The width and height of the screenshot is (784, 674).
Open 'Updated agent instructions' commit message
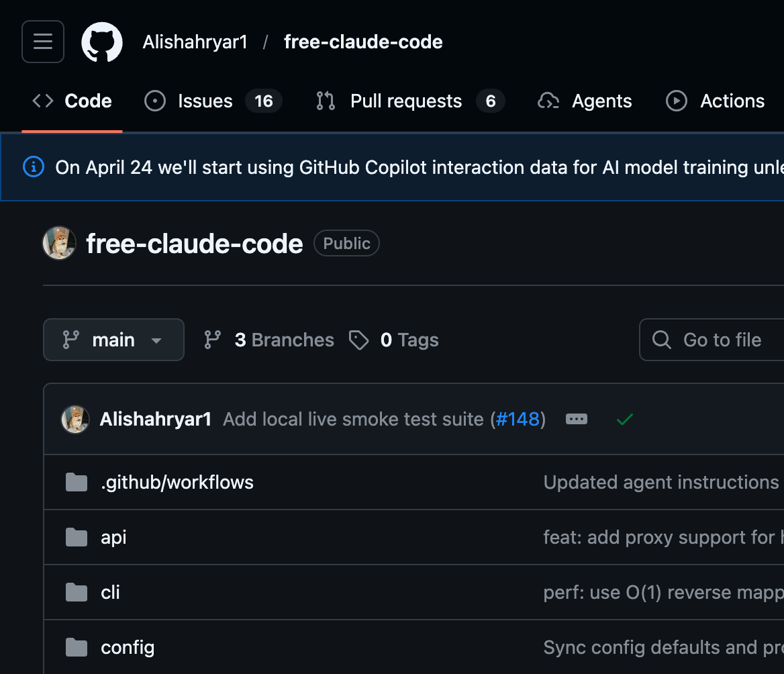pos(663,482)
